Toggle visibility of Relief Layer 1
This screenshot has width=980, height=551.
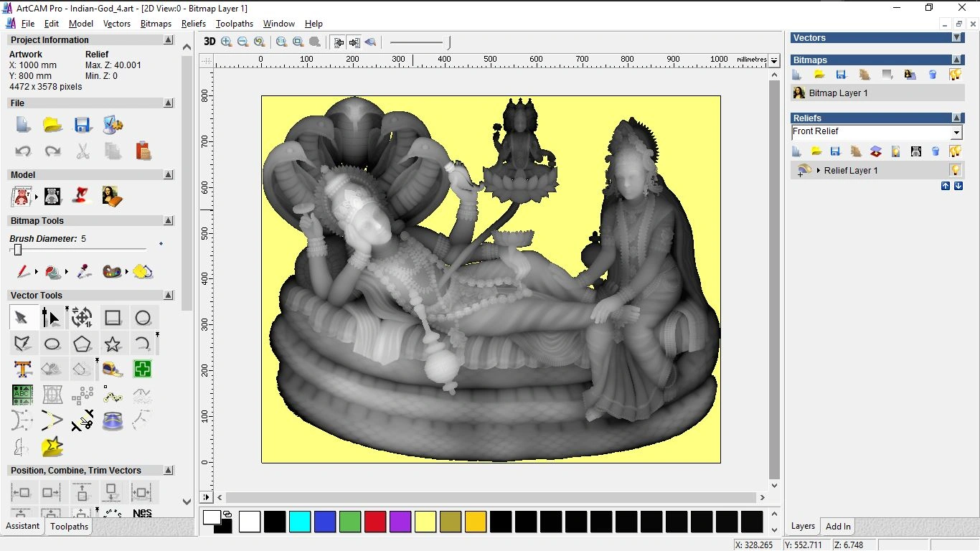(956, 171)
